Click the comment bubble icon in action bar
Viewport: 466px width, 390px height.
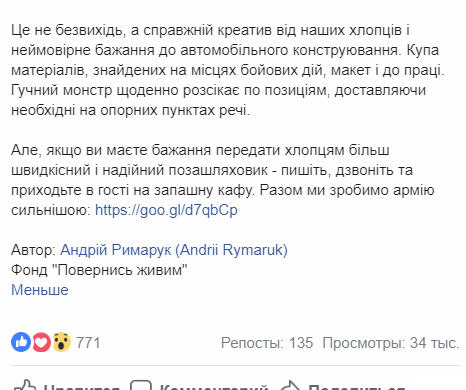(141, 385)
